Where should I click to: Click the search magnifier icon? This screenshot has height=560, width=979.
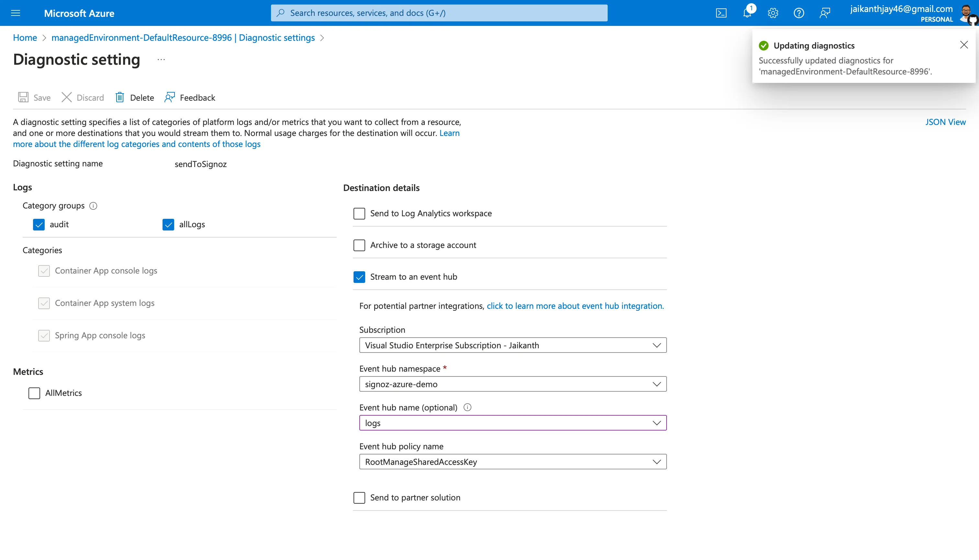(281, 13)
